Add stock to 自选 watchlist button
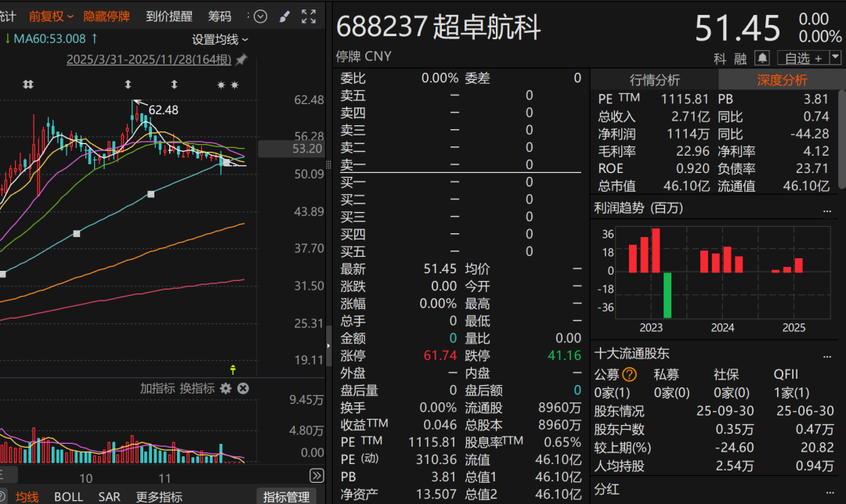The image size is (846, 504). [x=804, y=58]
